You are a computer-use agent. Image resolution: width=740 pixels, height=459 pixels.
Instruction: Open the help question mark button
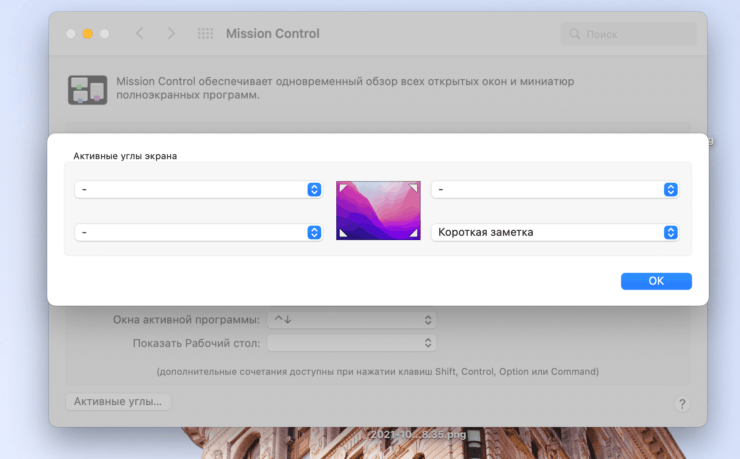(681, 404)
